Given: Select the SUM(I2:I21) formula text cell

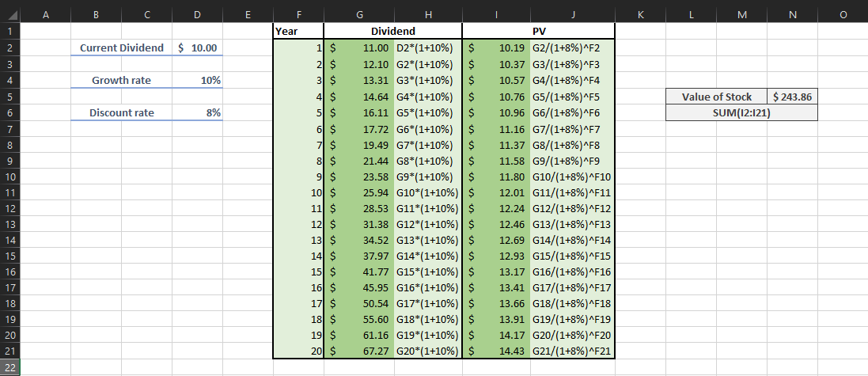Looking at the screenshot, I should coord(741,112).
